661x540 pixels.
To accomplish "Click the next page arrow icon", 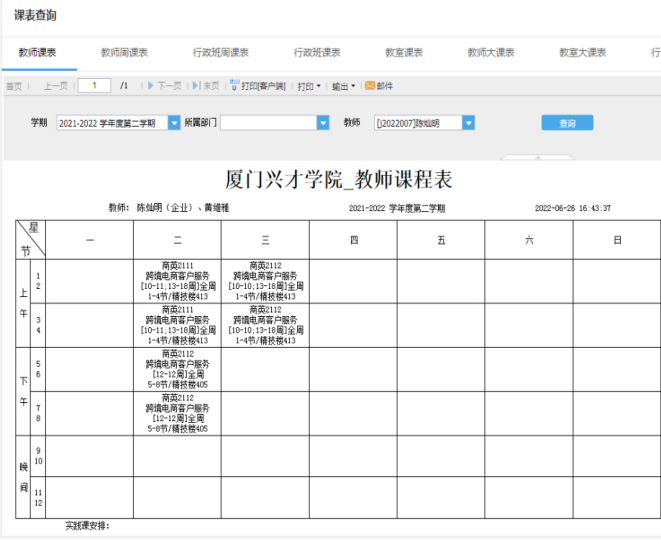I will 151,86.
